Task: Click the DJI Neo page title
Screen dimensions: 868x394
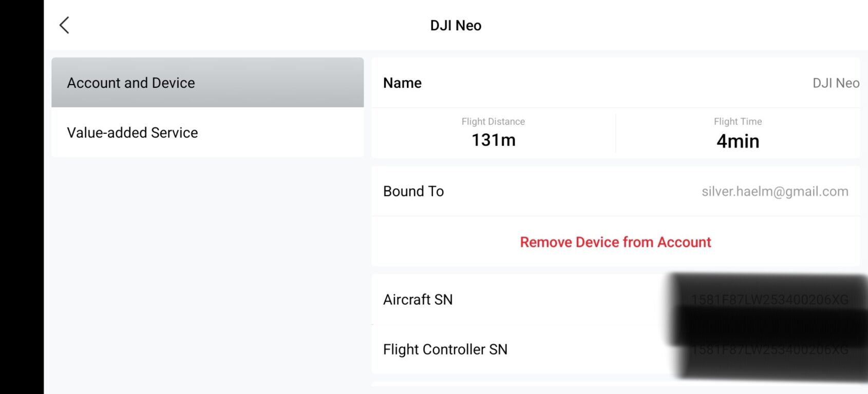Action: [x=456, y=25]
